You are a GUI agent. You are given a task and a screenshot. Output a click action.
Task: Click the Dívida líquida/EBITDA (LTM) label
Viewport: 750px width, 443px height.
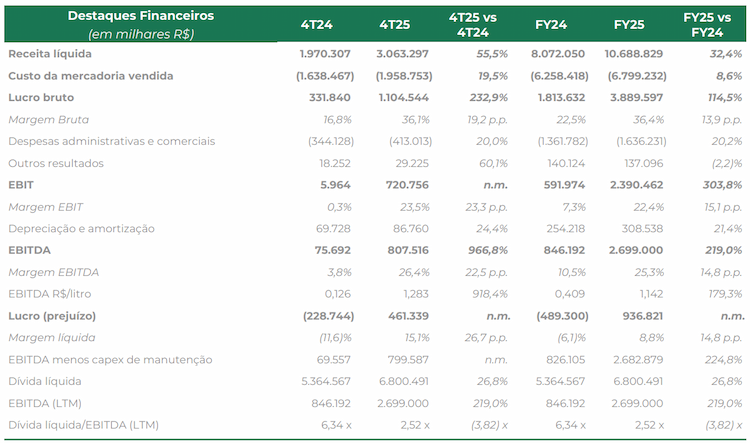click(83, 425)
